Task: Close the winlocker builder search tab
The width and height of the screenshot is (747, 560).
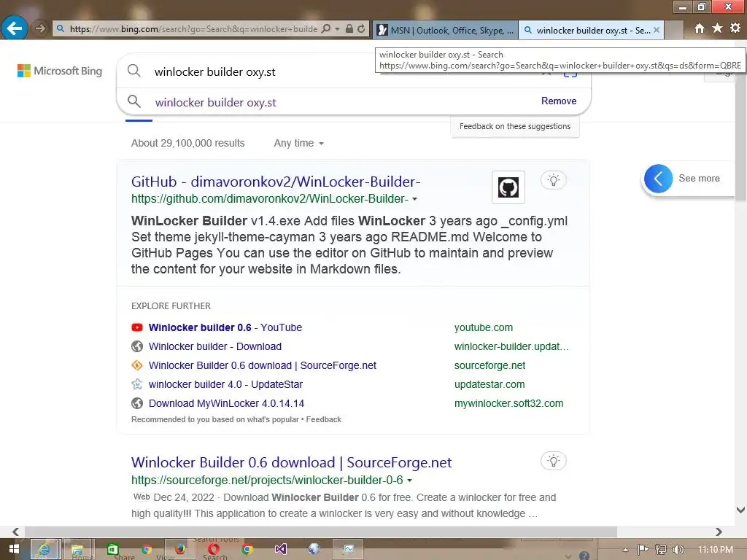Action: pos(657,30)
